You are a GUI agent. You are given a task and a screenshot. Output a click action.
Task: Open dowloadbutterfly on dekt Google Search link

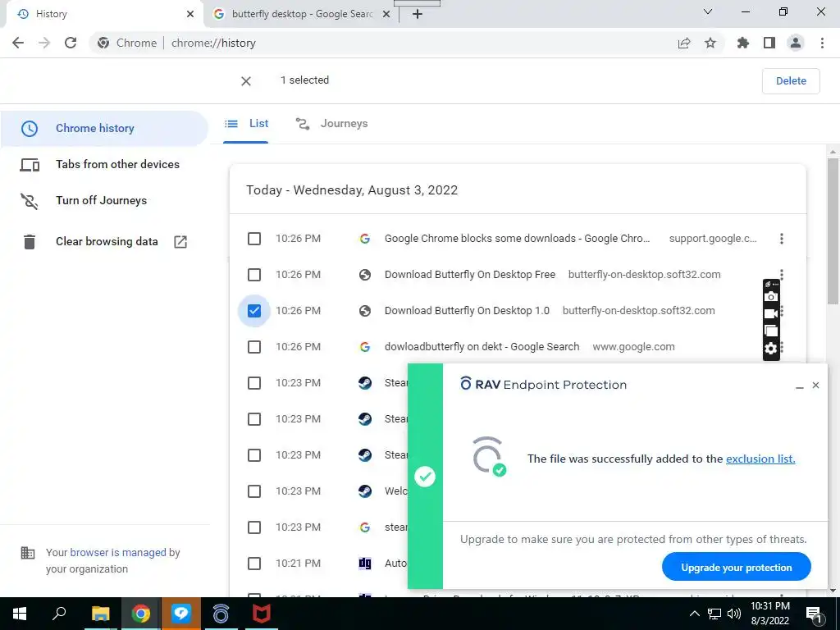click(x=482, y=347)
